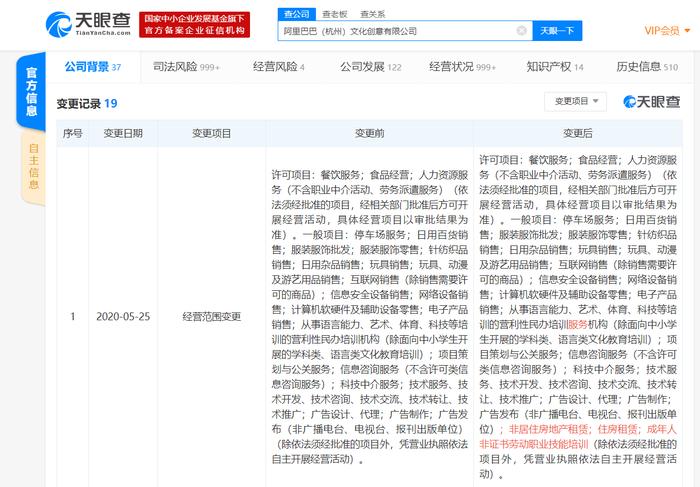700x487 pixels.
Task: Click the 经营范围变更 cell
Action: 212,317
